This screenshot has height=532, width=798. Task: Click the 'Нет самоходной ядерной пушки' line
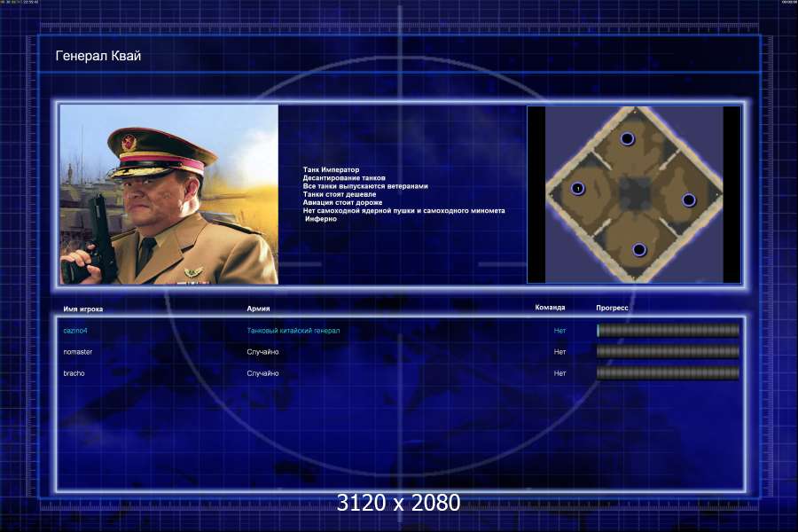tap(403, 210)
